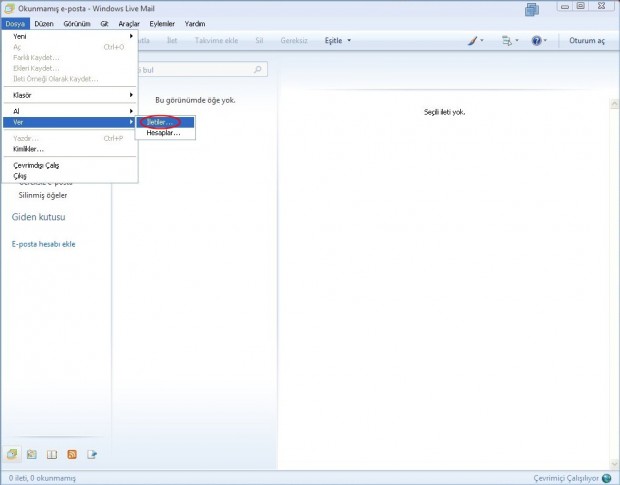The height and width of the screenshot is (485, 620).
Task: Click the online status globe icon
Action: coord(606,478)
